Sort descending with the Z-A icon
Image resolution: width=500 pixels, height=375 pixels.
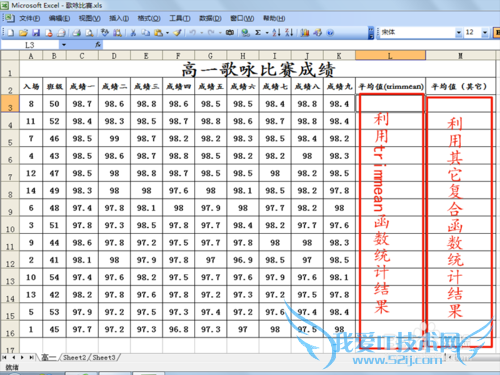tap(289, 33)
